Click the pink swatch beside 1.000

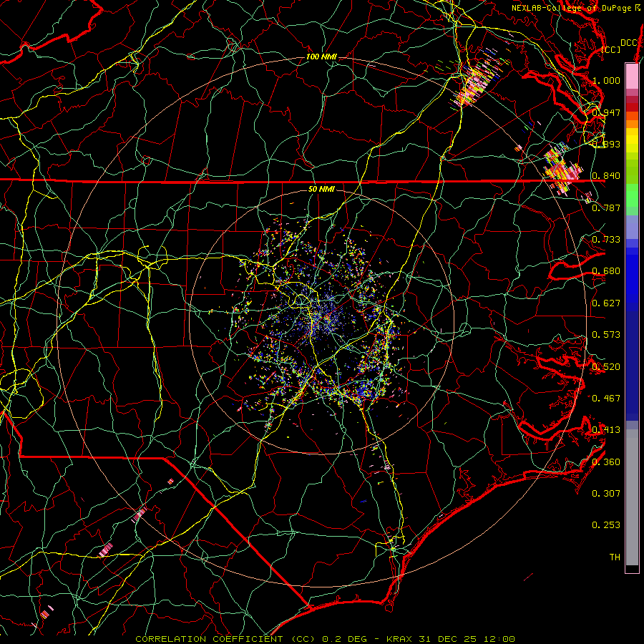pos(632,76)
